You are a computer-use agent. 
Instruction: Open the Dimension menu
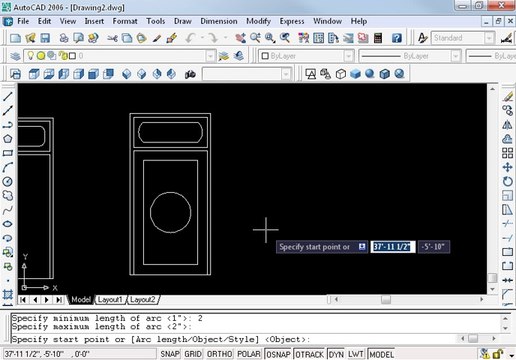tap(219, 21)
